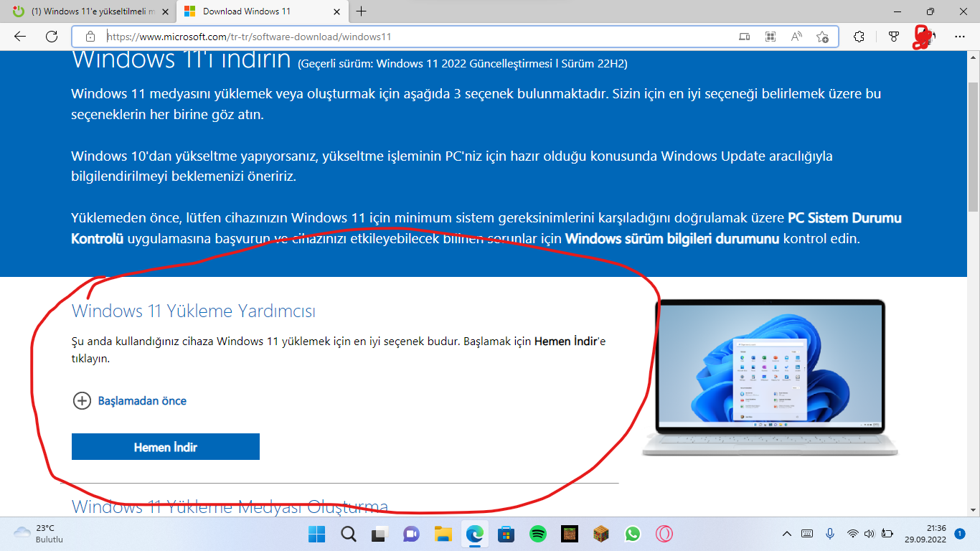Close the "Windows 11'e yükseltilmeli" tab

[x=164, y=11]
